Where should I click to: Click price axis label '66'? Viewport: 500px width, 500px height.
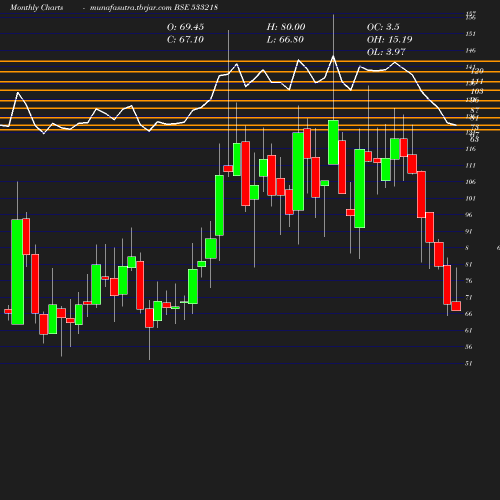pos(469,314)
